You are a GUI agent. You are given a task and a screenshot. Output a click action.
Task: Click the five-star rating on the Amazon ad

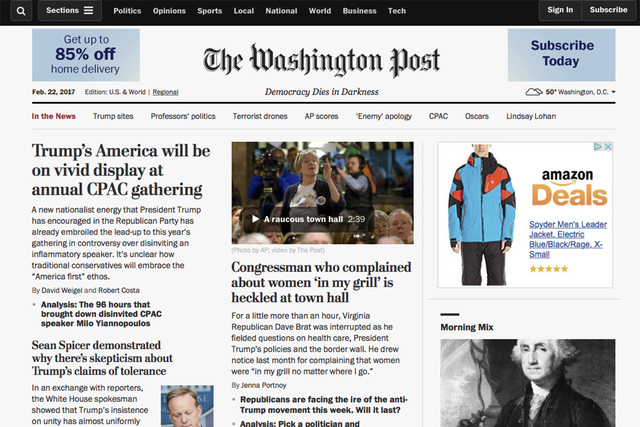pos(549,269)
